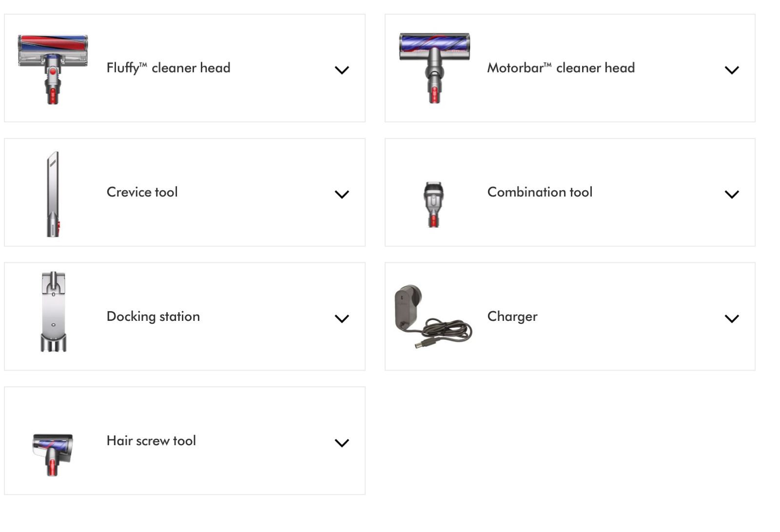
Task: Select the Docking station text label
Action: (153, 316)
